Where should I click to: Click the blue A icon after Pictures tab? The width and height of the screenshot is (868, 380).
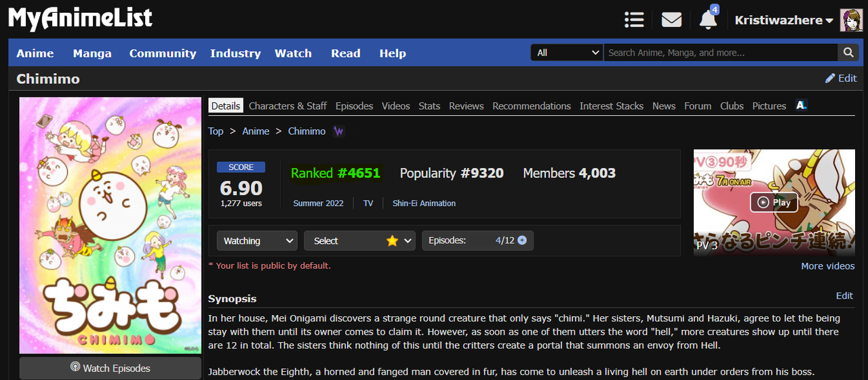tap(801, 106)
